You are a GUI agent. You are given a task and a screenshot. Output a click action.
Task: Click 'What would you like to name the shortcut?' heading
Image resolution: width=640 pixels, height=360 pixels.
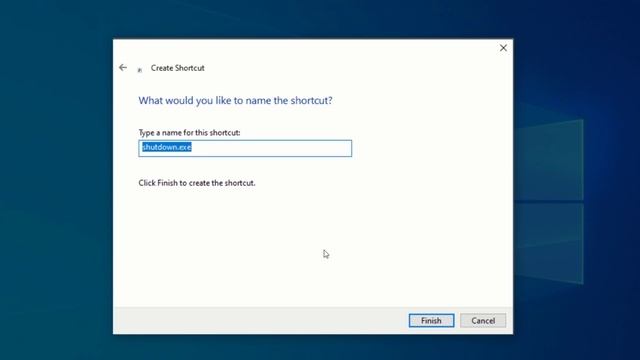pos(235,100)
